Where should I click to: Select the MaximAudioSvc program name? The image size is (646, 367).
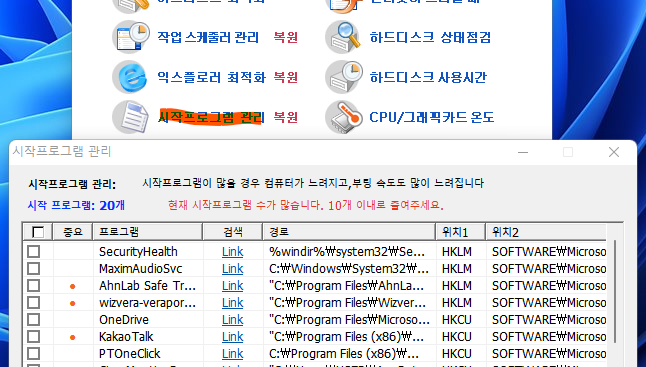140,269
